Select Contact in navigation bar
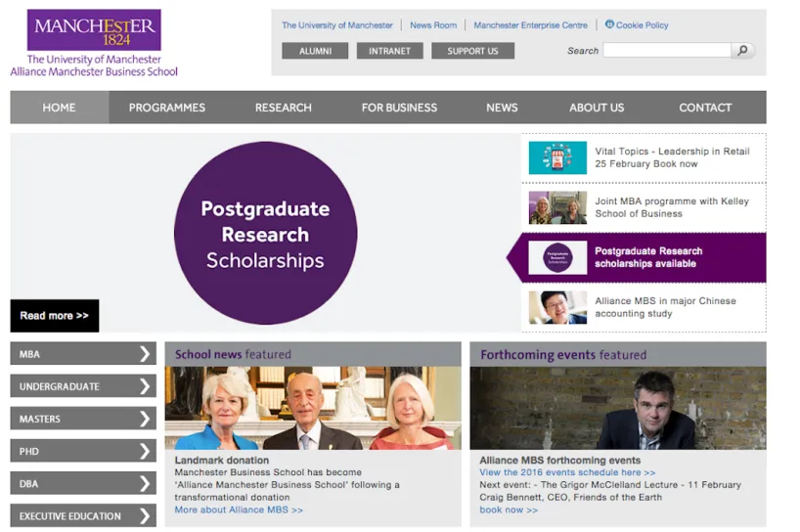 [x=705, y=108]
